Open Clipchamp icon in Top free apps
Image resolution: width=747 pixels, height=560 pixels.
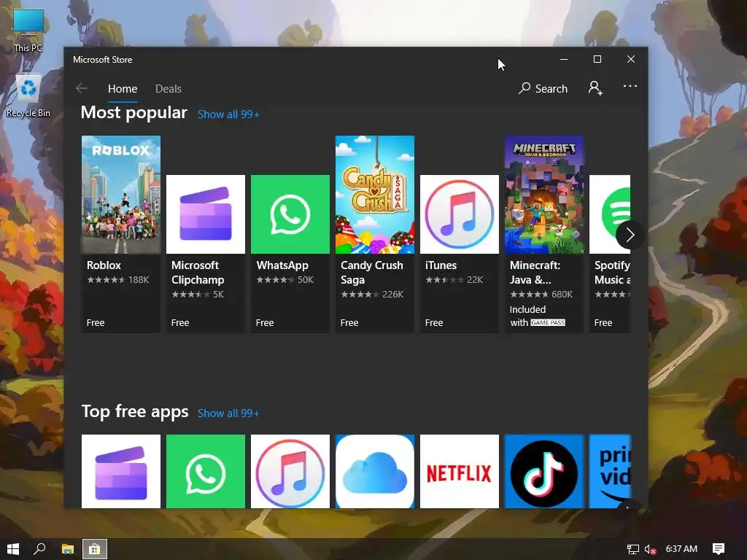121,472
